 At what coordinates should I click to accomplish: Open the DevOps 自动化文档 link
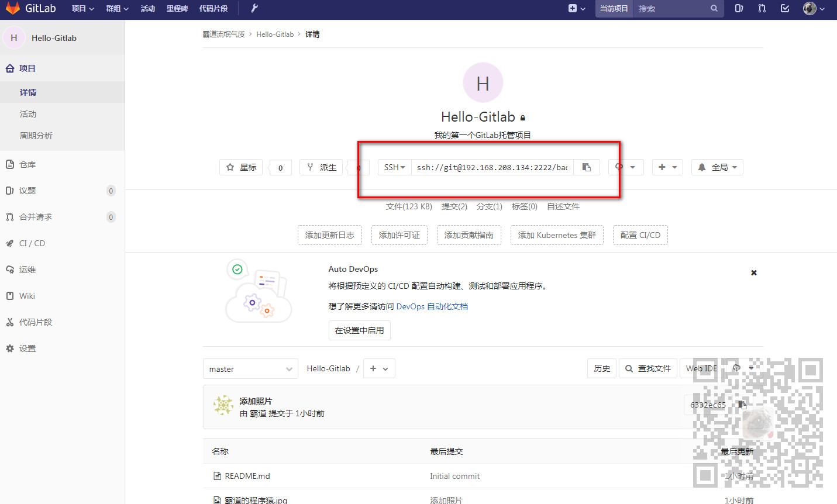[x=432, y=306]
